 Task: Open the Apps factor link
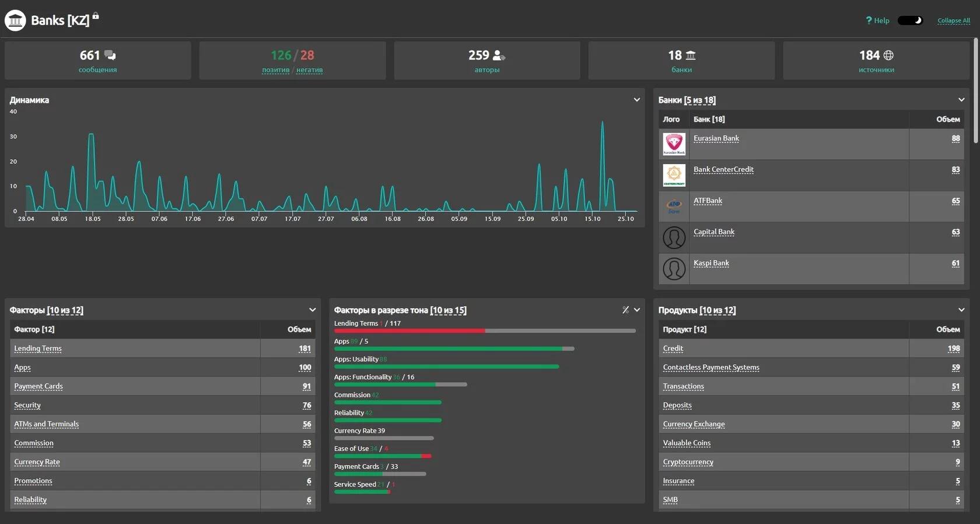[x=22, y=368]
